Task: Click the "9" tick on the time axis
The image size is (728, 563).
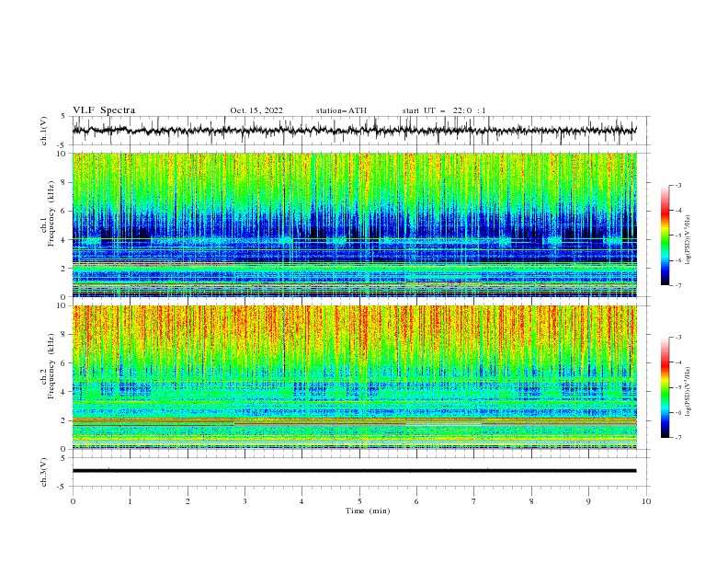Action: pos(588,501)
